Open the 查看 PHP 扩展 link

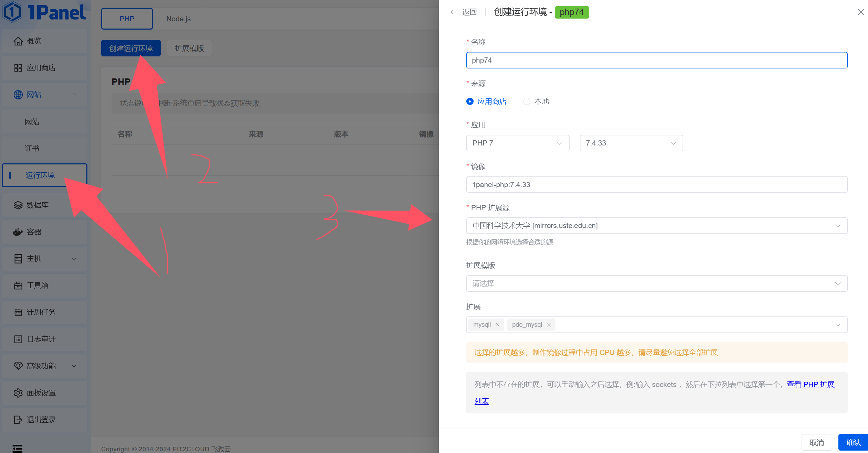click(810, 385)
